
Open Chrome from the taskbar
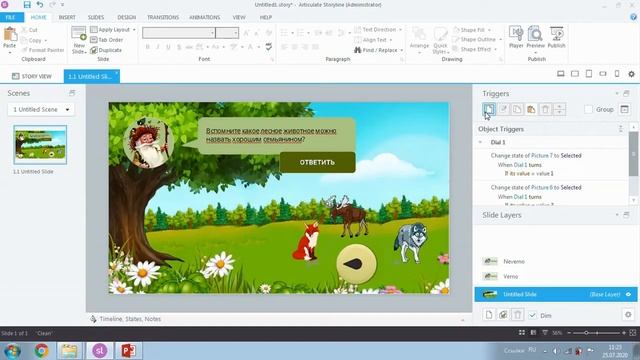click(41, 351)
